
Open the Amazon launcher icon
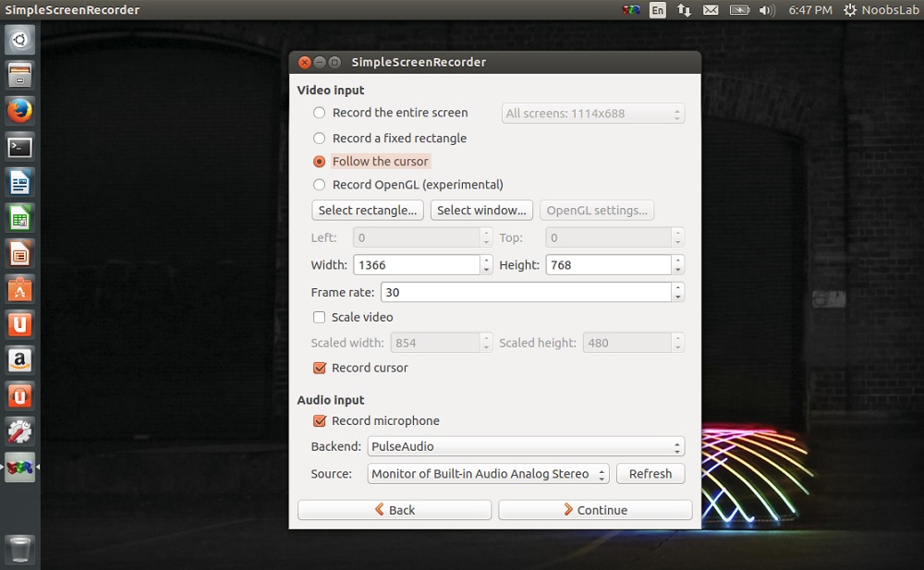coord(19,360)
